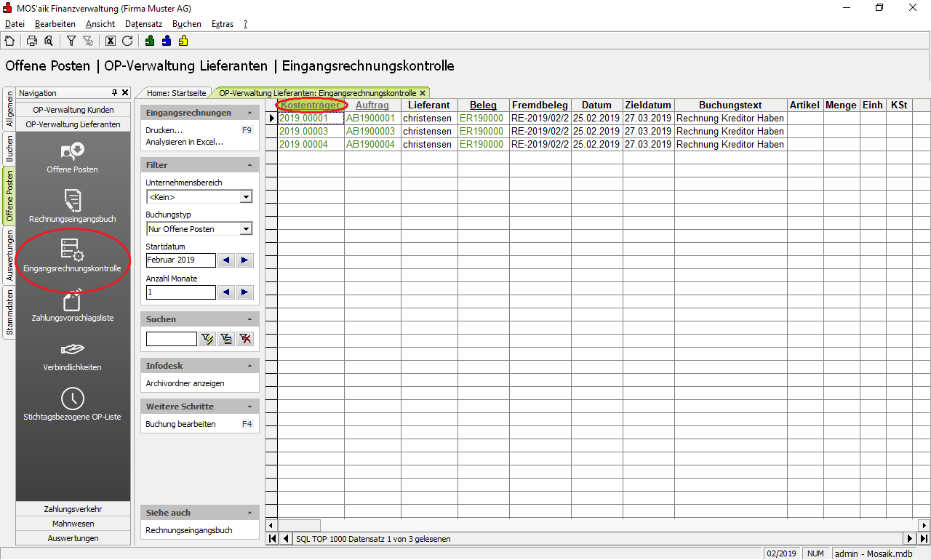931x560 pixels.
Task: Click the Anzahl Monate field
Action: 180,292
